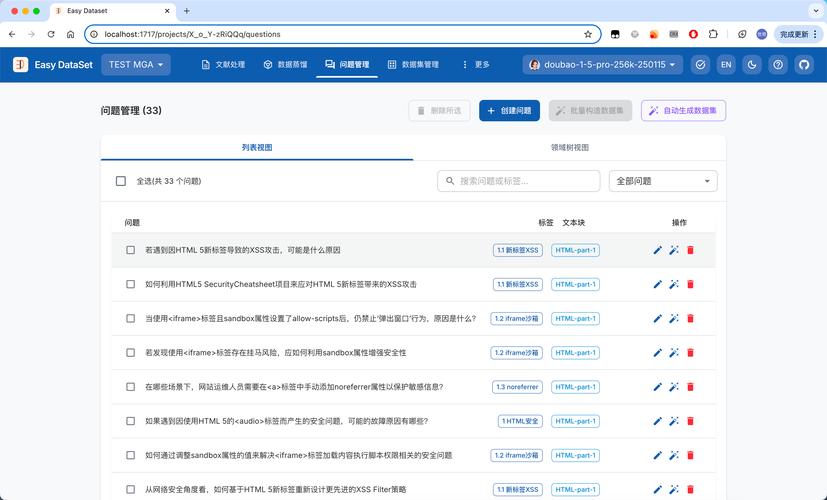Screen dimensions: 827x500
Task: Check the iframe挂马风险 question box
Action: 130,353
